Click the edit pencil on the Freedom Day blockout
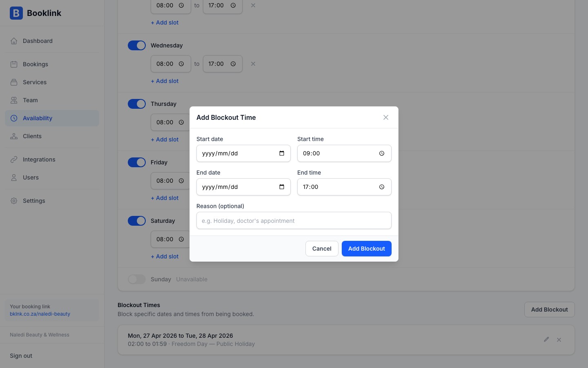Image resolution: width=588 pixels, height=368 pixels. point(546,339)
